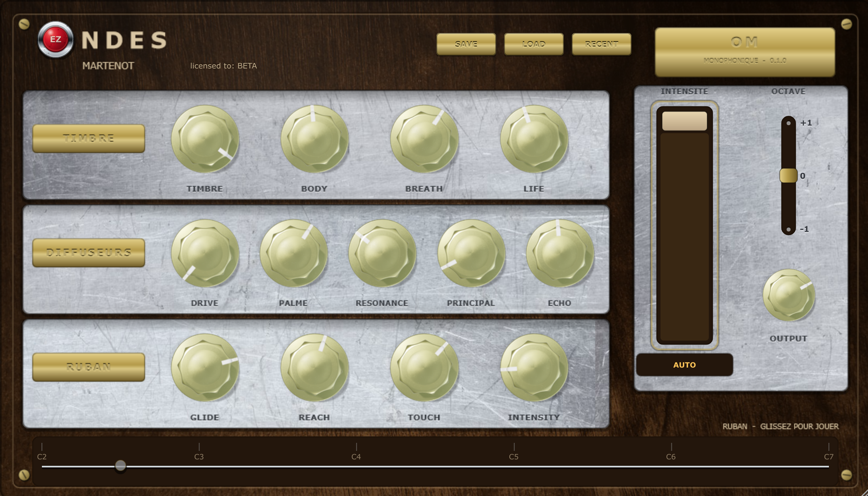Click the REACH knob
The image size is (868, 496).
[314, 368]
